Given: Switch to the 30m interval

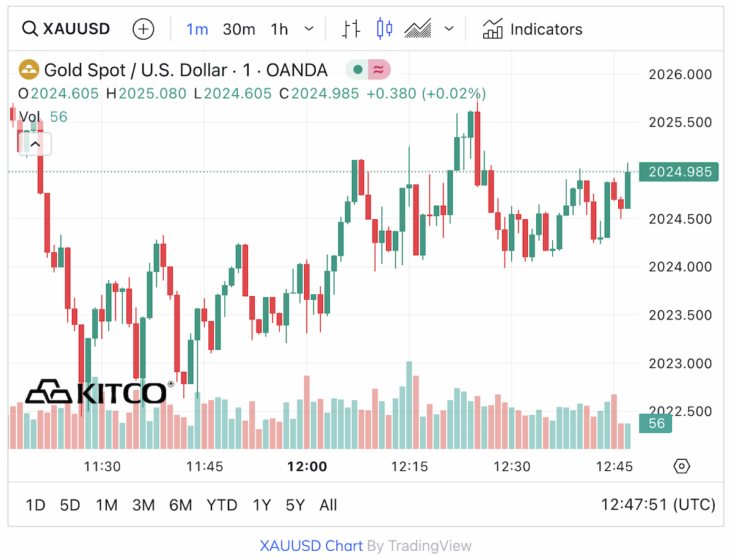Looking at the screenshot, I should pos(239,29).
